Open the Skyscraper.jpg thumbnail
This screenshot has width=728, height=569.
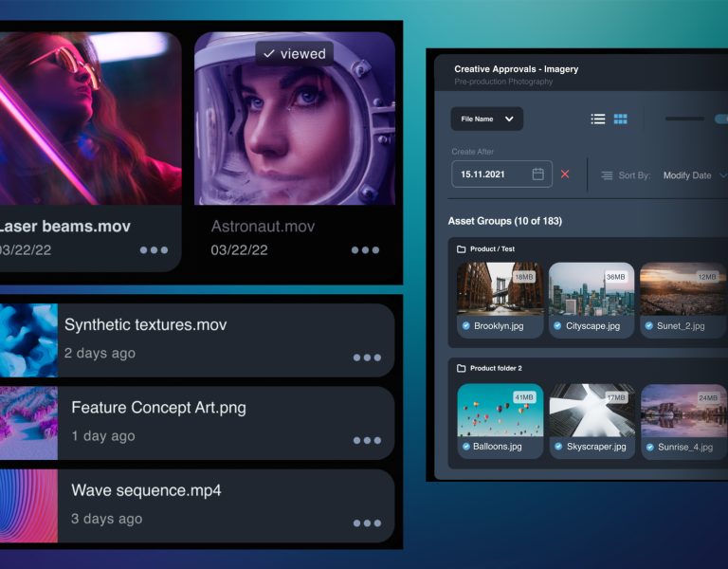[592, 410]
